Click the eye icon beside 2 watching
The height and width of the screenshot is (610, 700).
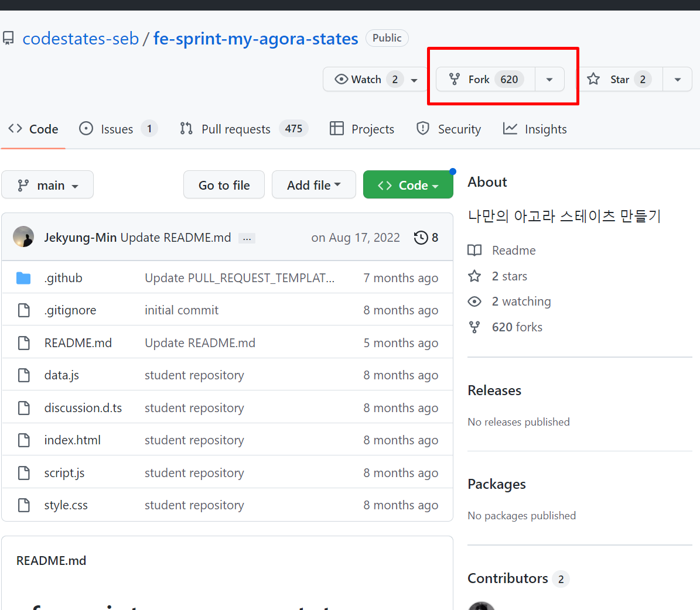[x=474, y=301]
